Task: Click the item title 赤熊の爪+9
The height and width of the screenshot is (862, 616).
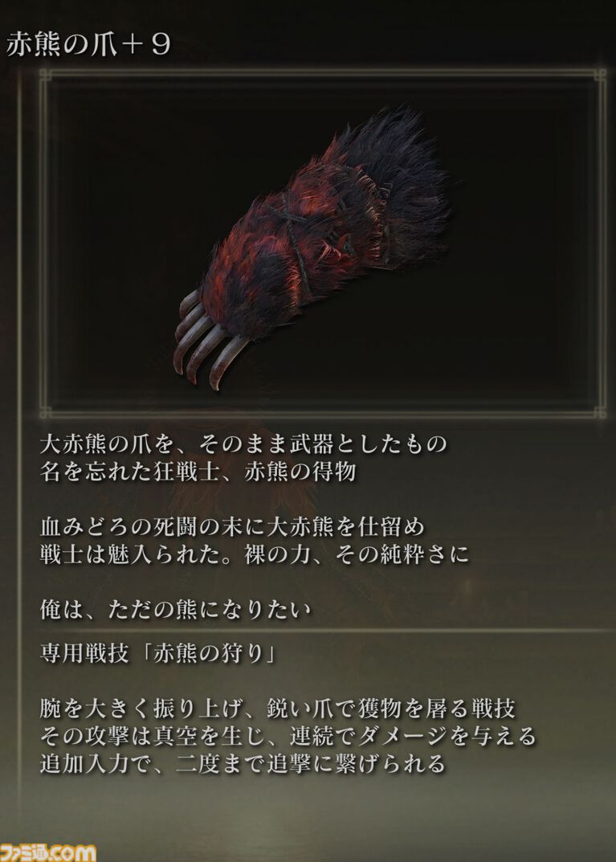Action: pyautogui.click(x=88, y=44)
